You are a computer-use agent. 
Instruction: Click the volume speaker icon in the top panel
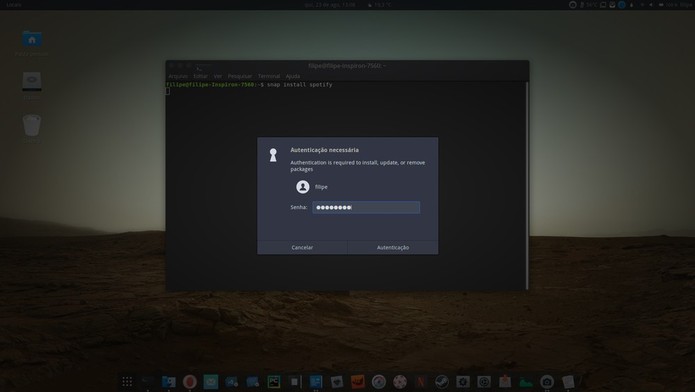tap(651, 5)
